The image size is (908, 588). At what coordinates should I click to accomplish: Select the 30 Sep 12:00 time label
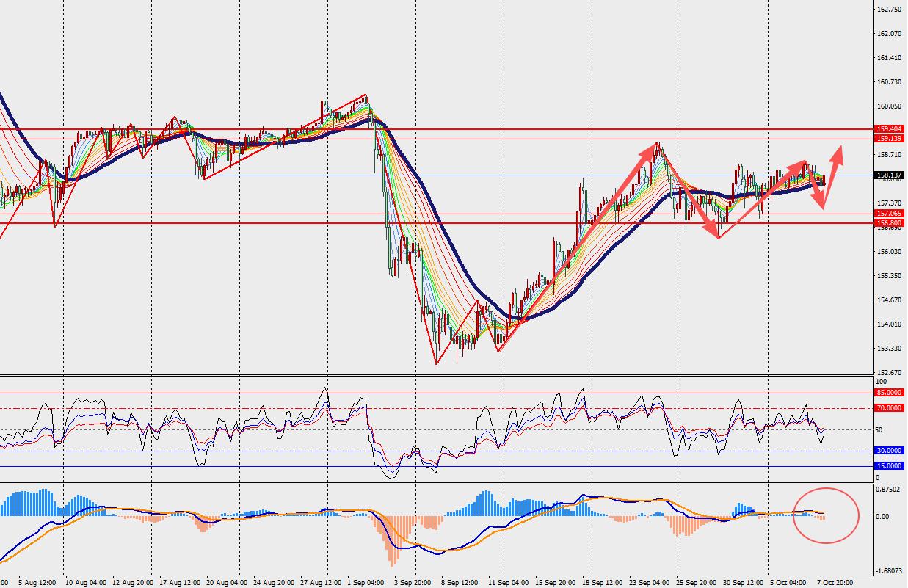tap(744, 582)
